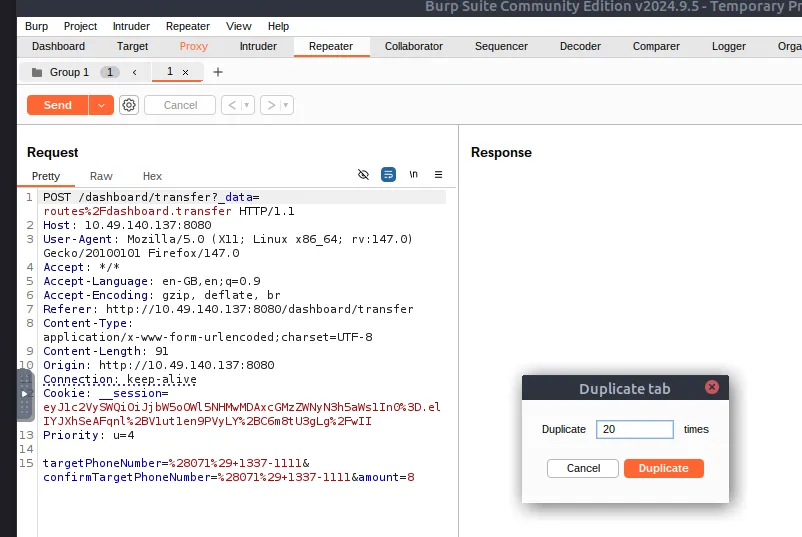Image resolution: width=802 pixels, height=537 pixels.
Task: Open the request editor hamburger menu
Action: (x=438, y=174)
